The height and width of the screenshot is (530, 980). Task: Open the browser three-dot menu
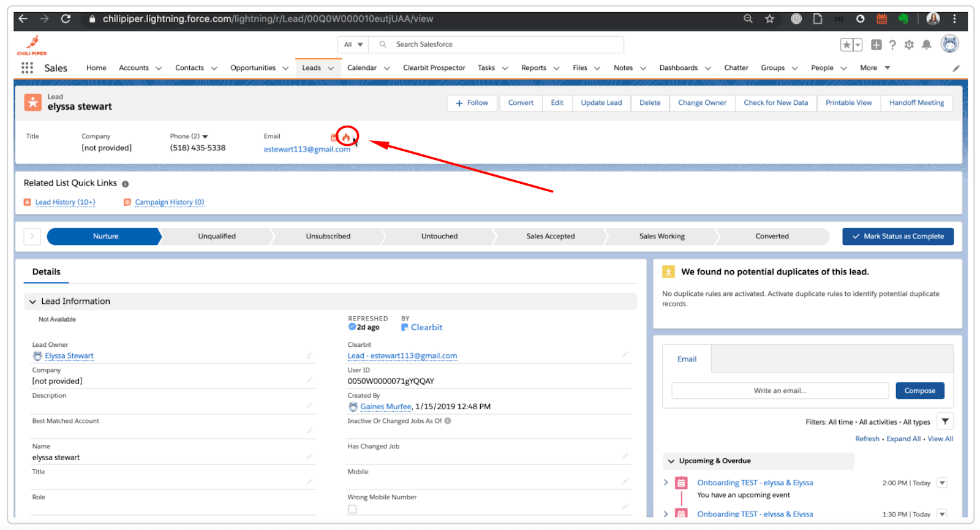click(954, 19)
